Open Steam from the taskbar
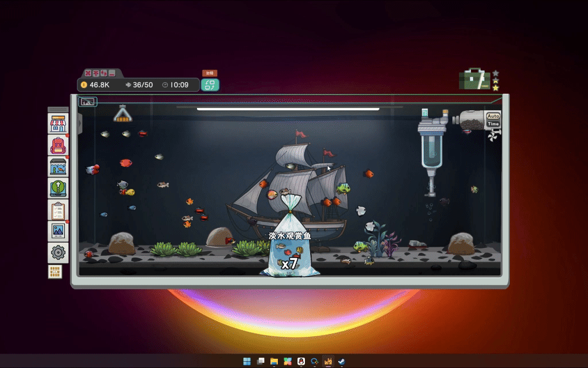The width and height of the screenshot is (588, 368). 342,361
